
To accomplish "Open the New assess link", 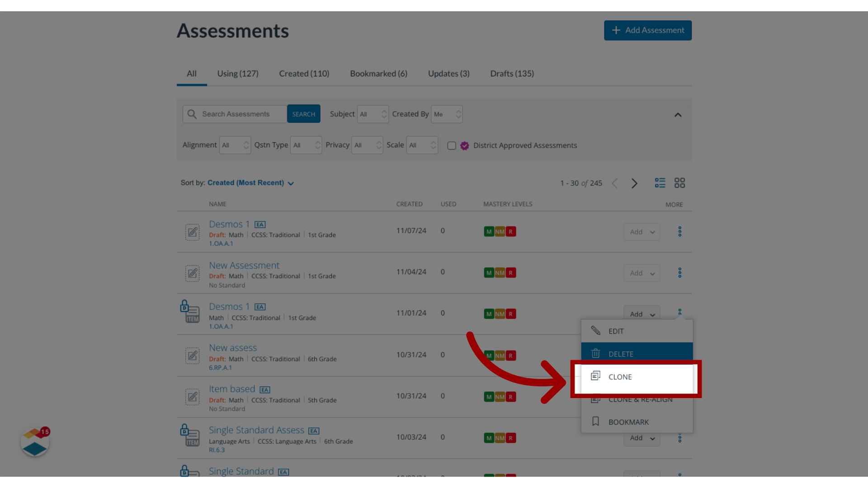I will [233, 347].
